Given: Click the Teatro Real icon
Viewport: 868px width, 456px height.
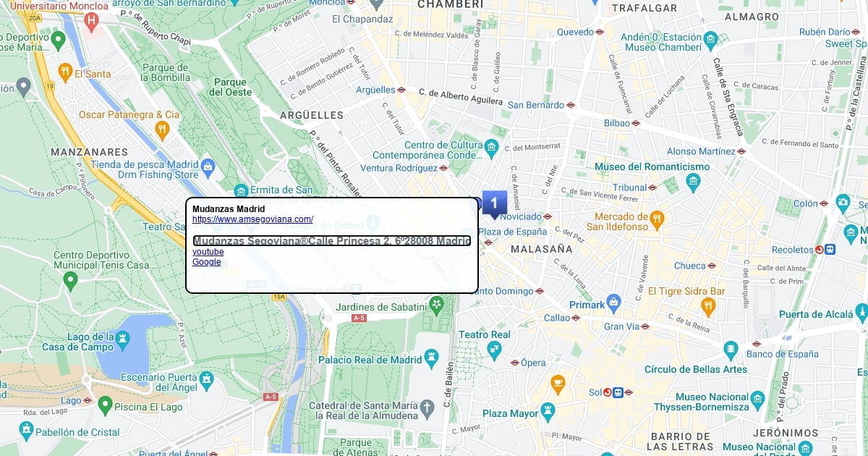Looking at the screenshot, I should 494,350.
